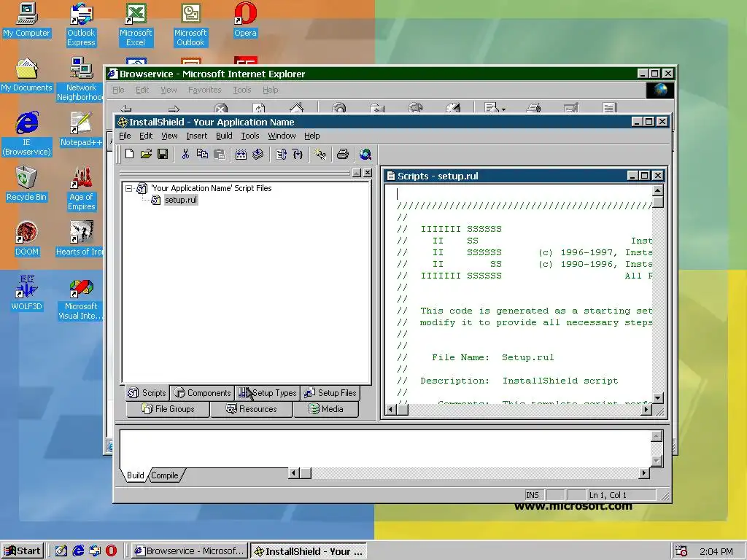
Task: Click the curly braces debug icon
Action: tap(298, 154)
